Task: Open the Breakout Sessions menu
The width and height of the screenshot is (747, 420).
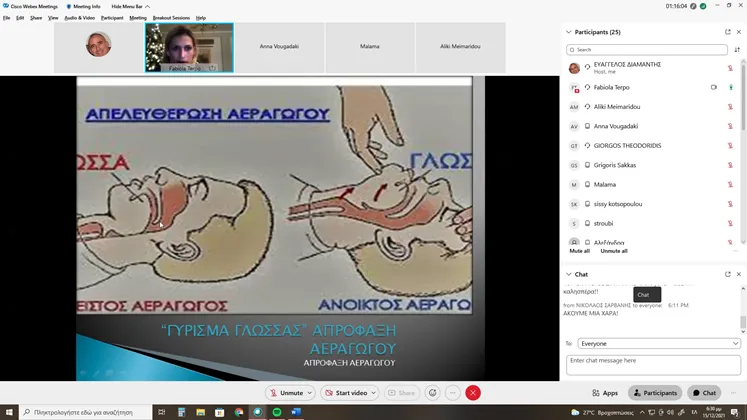Action: (171, 18)
